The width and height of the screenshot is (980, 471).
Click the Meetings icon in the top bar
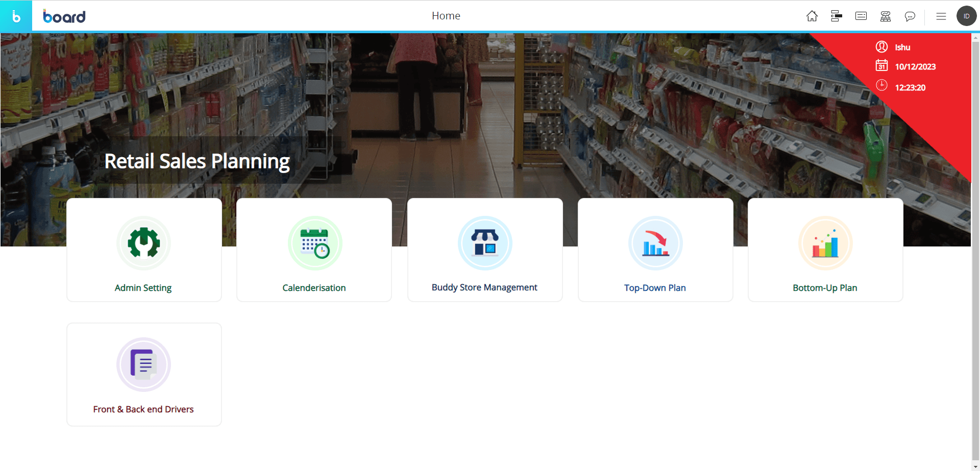(885, 16)
